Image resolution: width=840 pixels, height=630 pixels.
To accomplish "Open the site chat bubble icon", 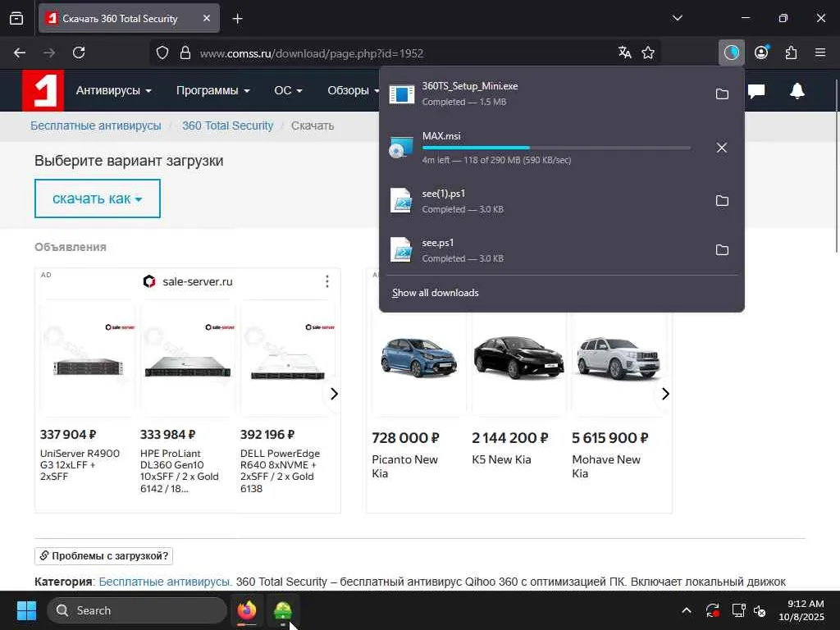I will [756, 91].
